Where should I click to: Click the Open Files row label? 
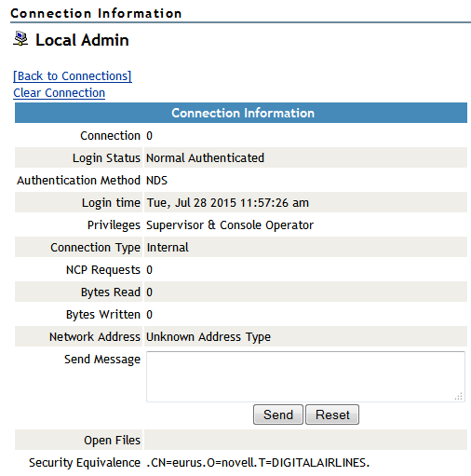tap(112, 441)
